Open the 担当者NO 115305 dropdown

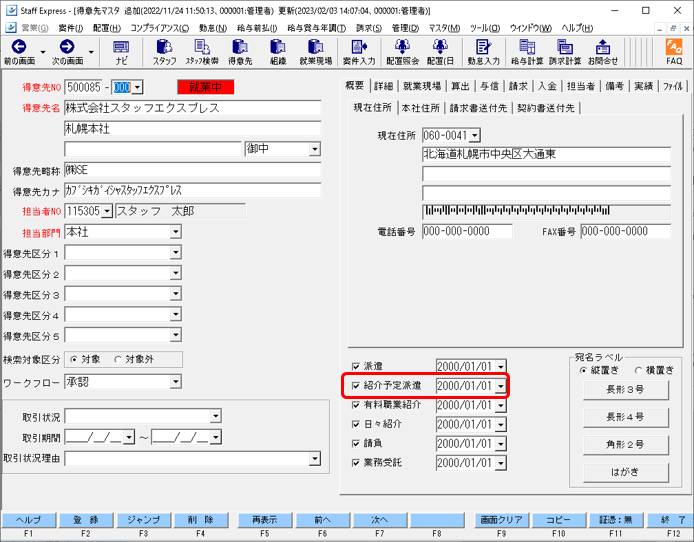pyautogui.click(x=107, y=211)
